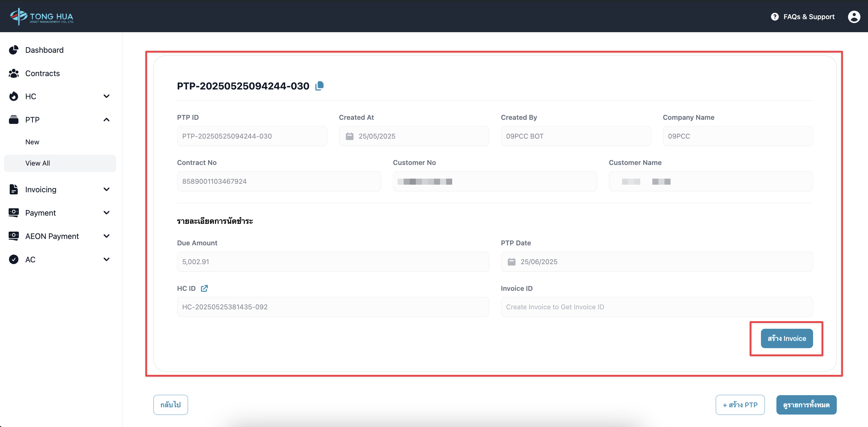The height and width of the screenshot is (427, 868).
Task: Select New under PTP menu
Action: 32,142
